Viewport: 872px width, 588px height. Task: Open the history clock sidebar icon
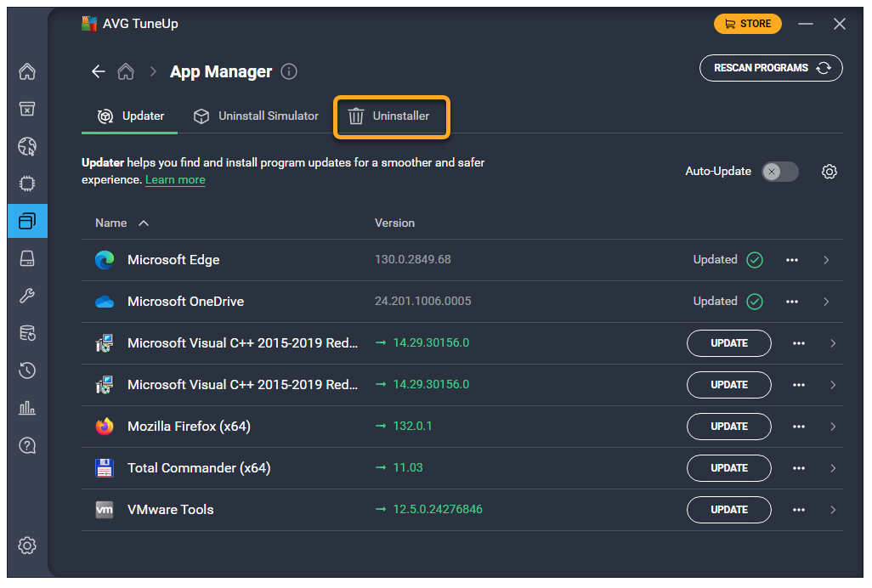tap(27, 370)
